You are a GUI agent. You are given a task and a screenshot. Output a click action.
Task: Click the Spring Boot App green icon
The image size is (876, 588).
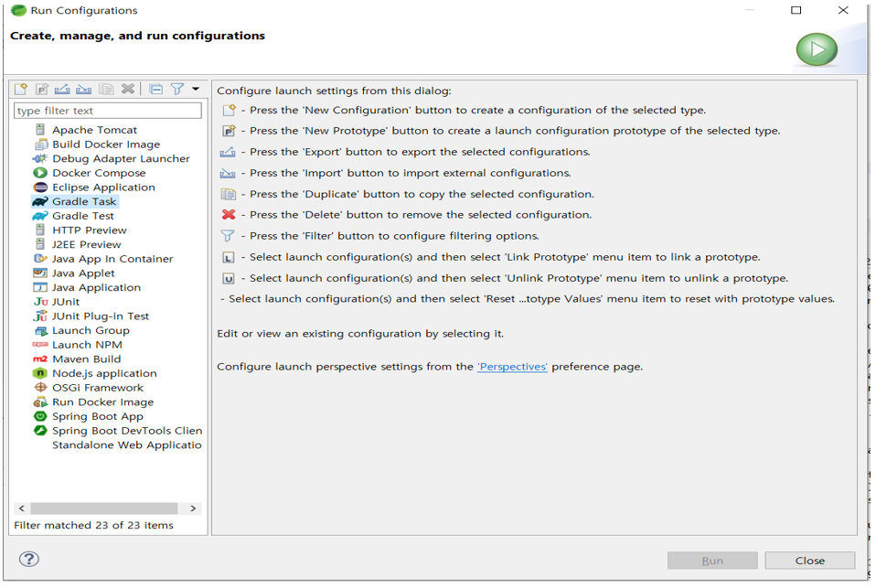point(40,416)
